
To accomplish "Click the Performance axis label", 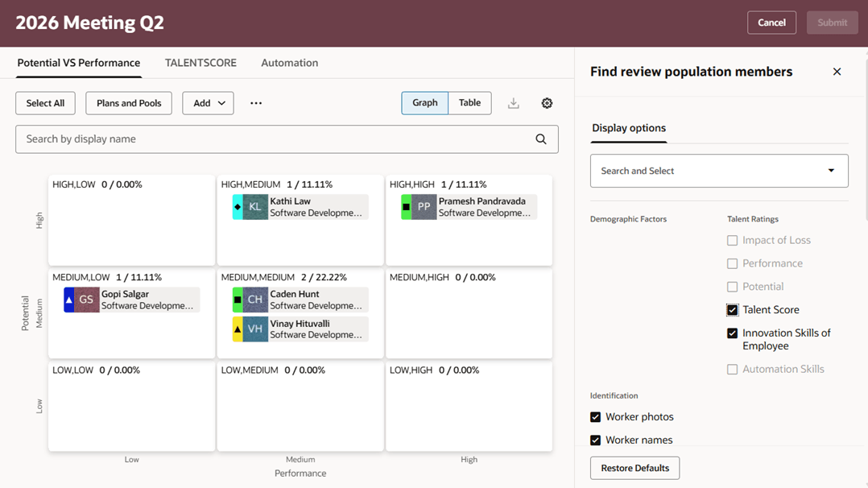I will [x=300, y=474].
